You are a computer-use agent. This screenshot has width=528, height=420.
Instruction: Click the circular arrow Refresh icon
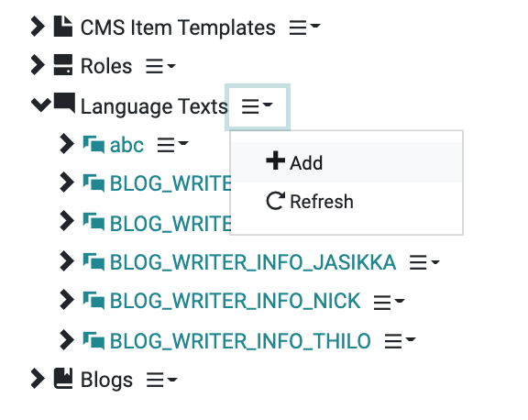tap(275, 201)
